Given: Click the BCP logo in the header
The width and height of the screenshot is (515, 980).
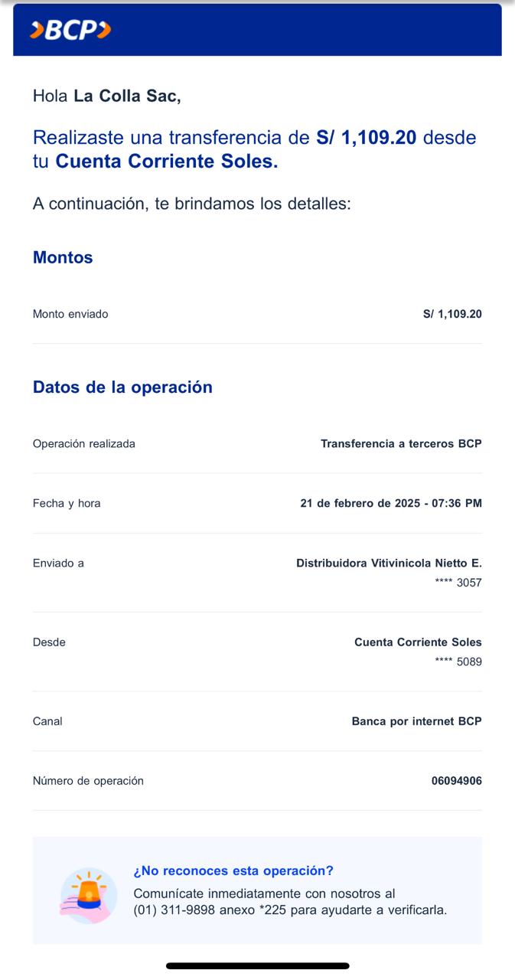Looking at the screenshot, I should click(70, 30).
